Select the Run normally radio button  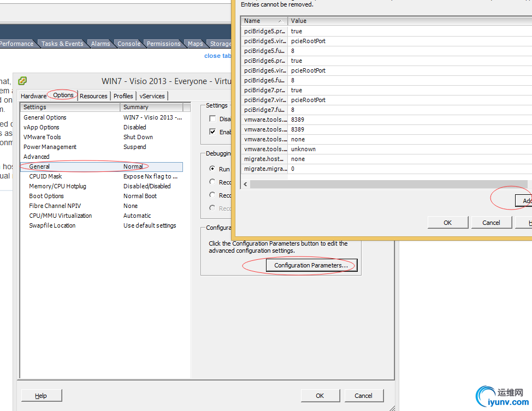[212, 169]
